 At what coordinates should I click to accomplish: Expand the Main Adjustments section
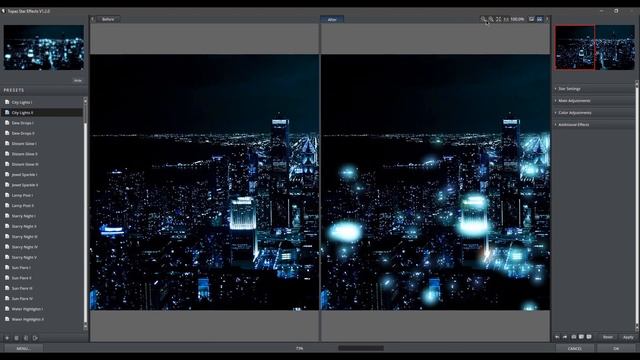(594, 101)
